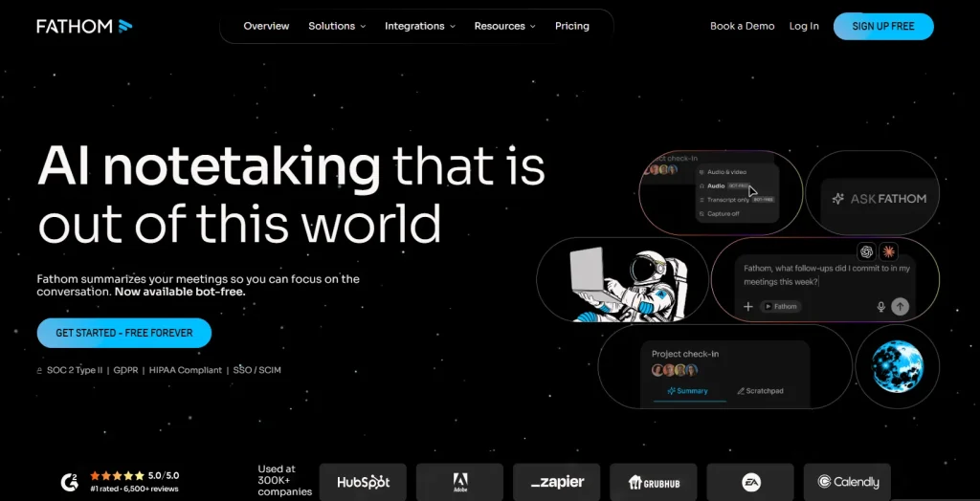Click the Calendly logo tile
The image size is (980, 501).
tap(848, 482)
